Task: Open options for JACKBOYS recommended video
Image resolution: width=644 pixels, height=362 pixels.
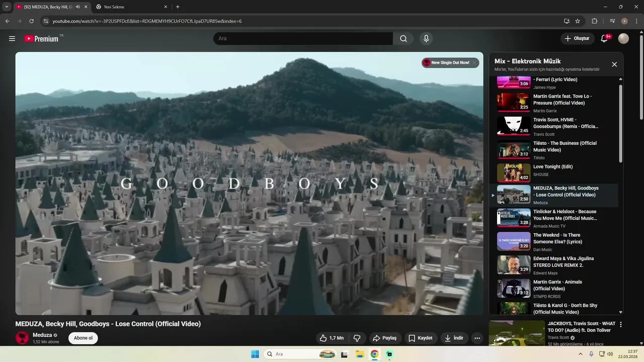Action: pyautogui.click(x=620, y=324)
